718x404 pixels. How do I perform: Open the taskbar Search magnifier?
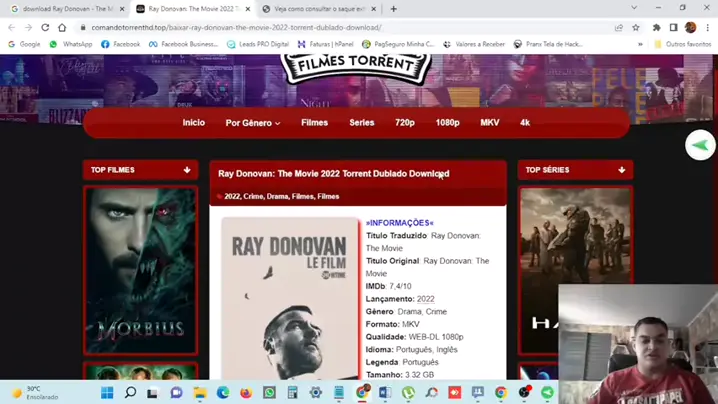click(x=131, y=393)
